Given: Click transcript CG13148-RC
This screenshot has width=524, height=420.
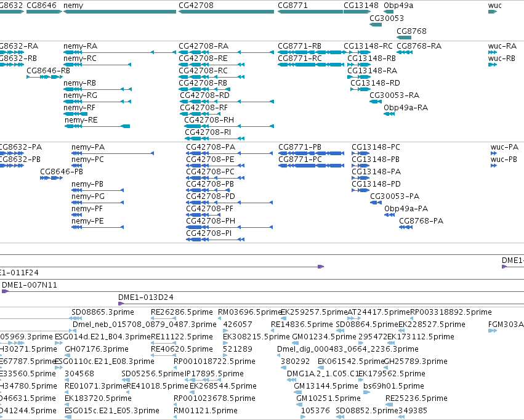Looking at the screenshot, I should 368,46.
